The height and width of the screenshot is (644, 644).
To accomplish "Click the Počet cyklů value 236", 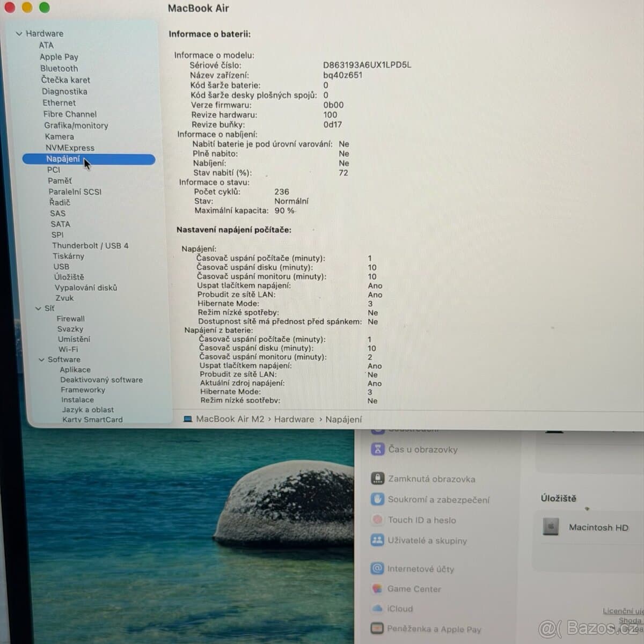I will pos(282,192).
